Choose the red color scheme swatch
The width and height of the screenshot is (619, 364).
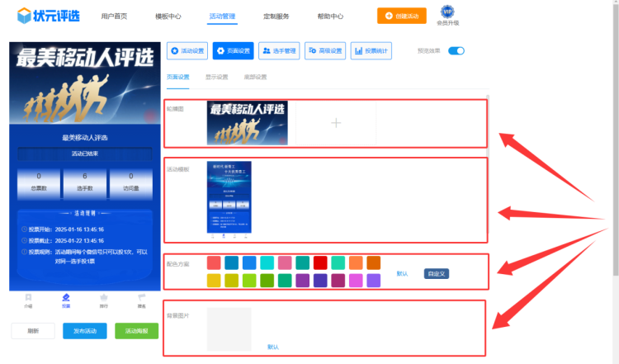(x=320, y=262)
